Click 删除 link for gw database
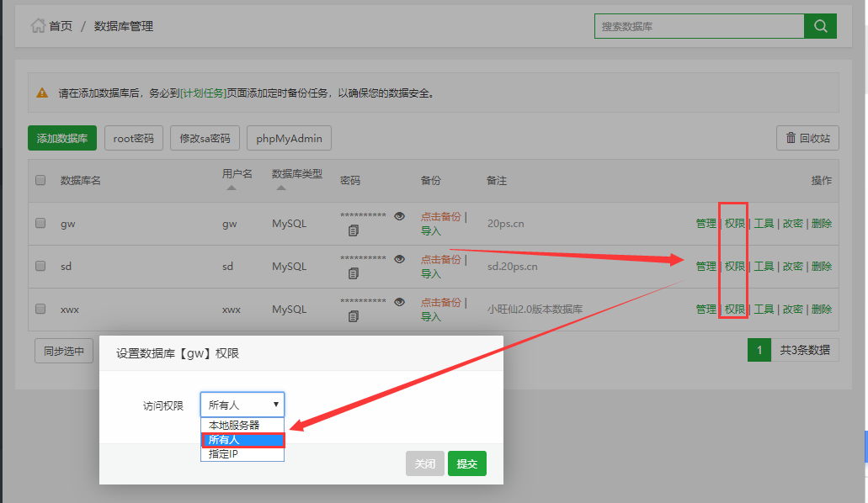This screenshot has height=503, width=868. click(x=822, y=224)
